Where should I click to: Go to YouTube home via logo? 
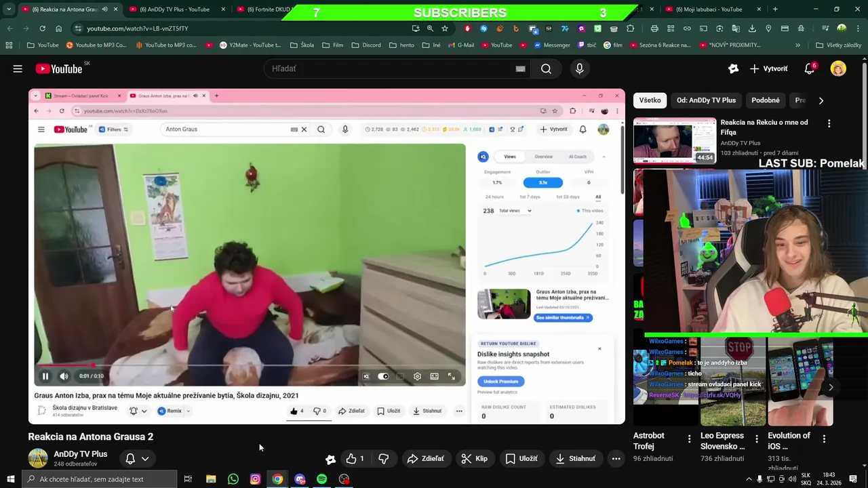coord(59,68)
